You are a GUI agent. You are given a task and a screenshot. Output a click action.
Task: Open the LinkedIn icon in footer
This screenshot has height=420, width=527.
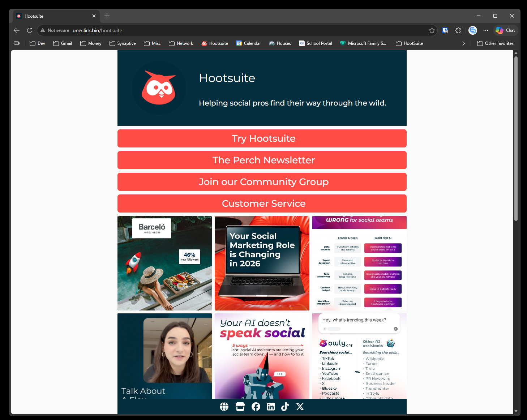271,407
